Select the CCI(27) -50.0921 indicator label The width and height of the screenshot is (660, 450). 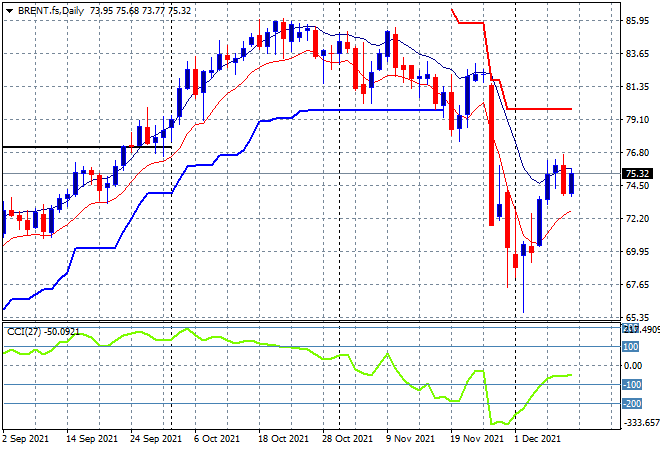pyautogui.click(x=43, y=332)
